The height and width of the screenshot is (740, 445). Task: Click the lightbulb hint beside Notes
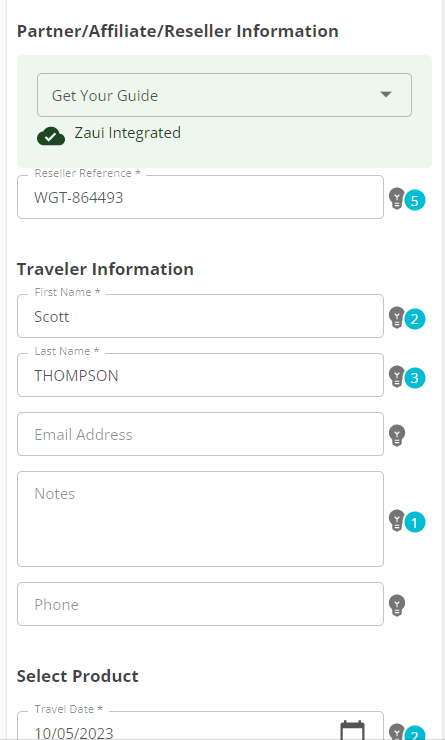click(396, 521)
